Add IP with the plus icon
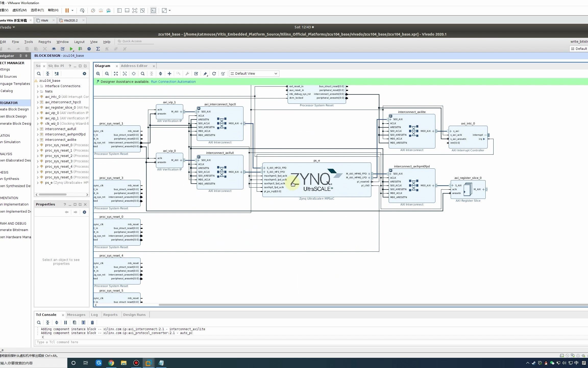This screenshot has width=588, height=368. coord(169,74)
